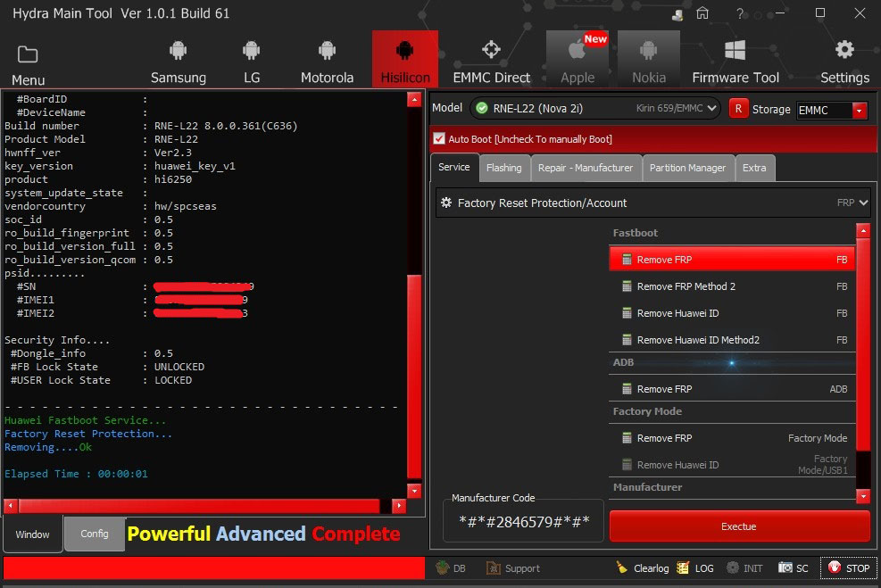Click service list scroll down arrow
Image resolution: width=881 pixels, height=588 pixels.
[863, 496]
